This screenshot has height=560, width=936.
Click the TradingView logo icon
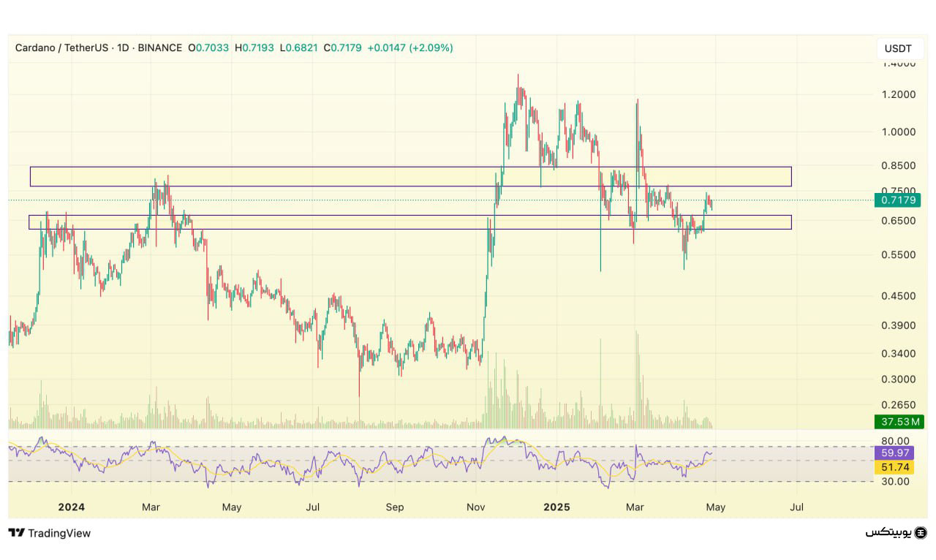(16, 533)
